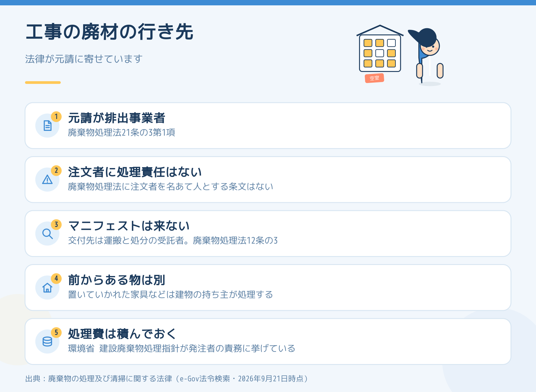
Task: Click text 交付先は運搬と処分の受託者
Action: 126,240
